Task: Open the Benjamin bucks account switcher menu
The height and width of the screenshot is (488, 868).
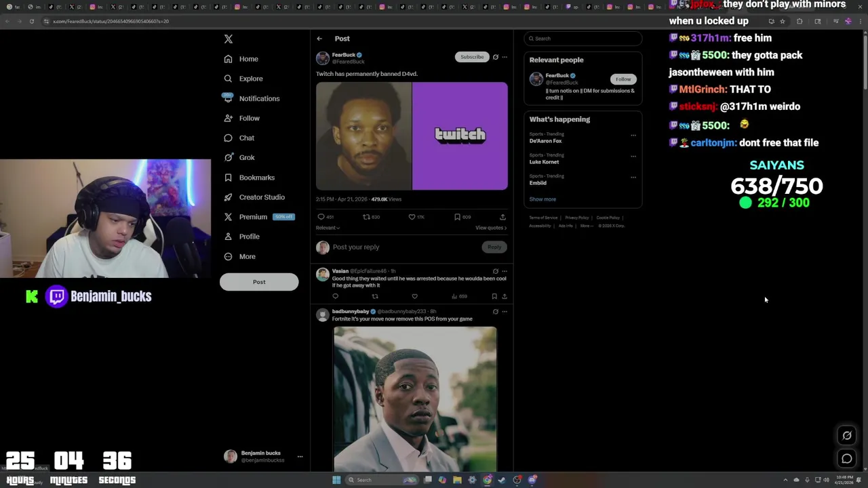Action: pyautogui.click(x=264, y=457)
